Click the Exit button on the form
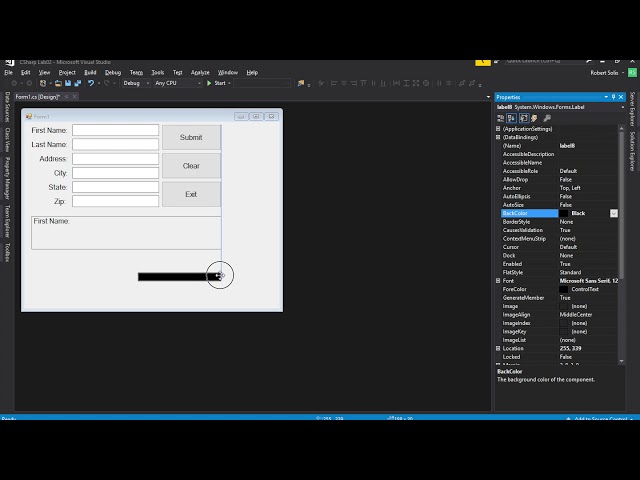 point(191,194)
